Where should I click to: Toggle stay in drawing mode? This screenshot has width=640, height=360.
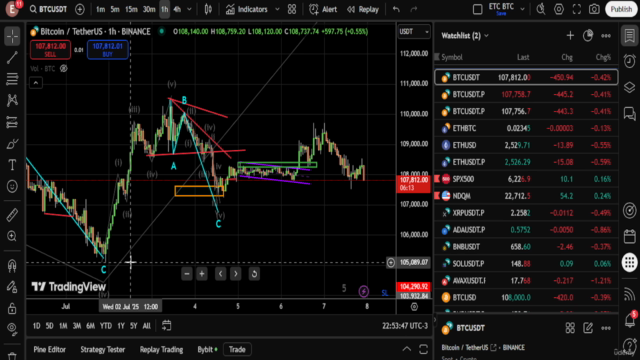pos(12,287)
